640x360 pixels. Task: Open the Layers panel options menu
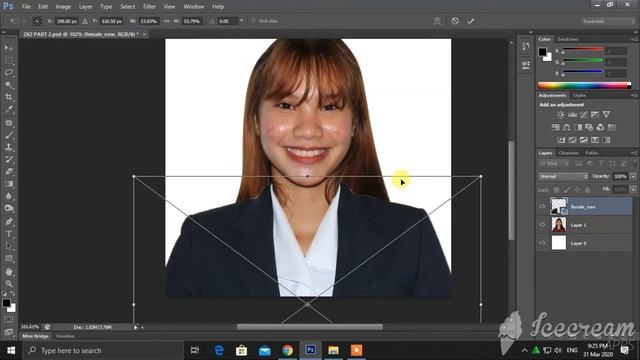click(x=634, y=153)
